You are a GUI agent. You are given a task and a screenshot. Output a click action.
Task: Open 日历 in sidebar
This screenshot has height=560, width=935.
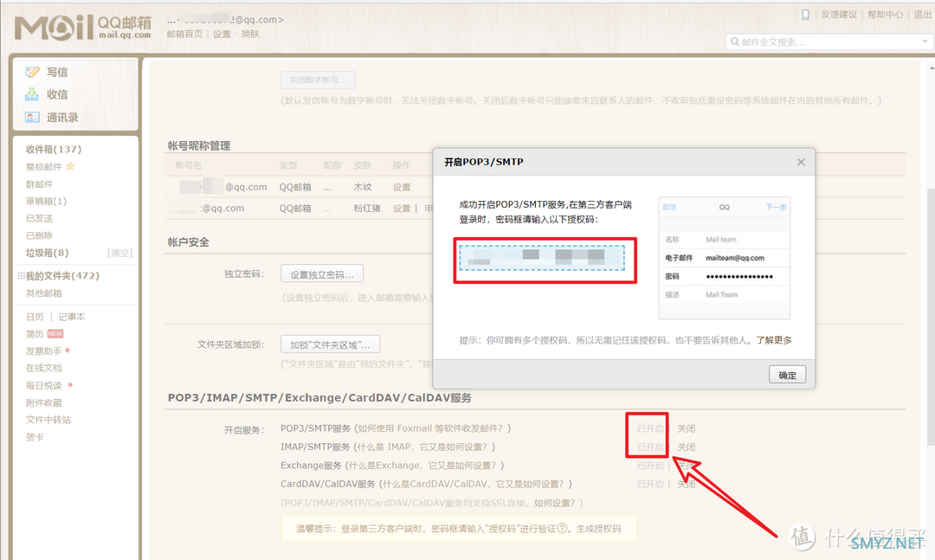point(35,317)
